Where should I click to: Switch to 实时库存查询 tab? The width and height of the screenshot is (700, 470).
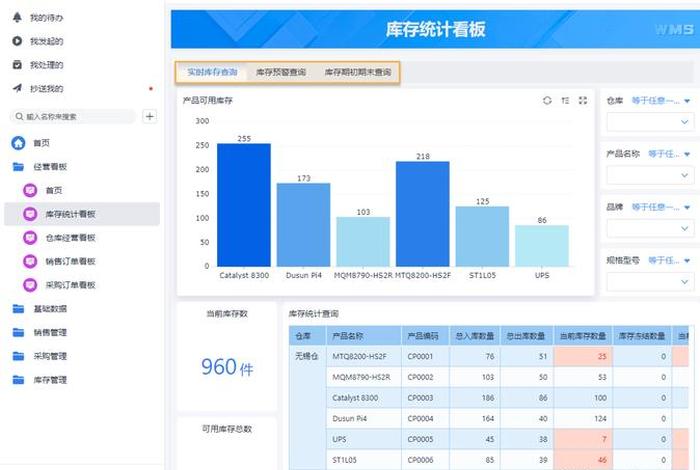(212, 72)
